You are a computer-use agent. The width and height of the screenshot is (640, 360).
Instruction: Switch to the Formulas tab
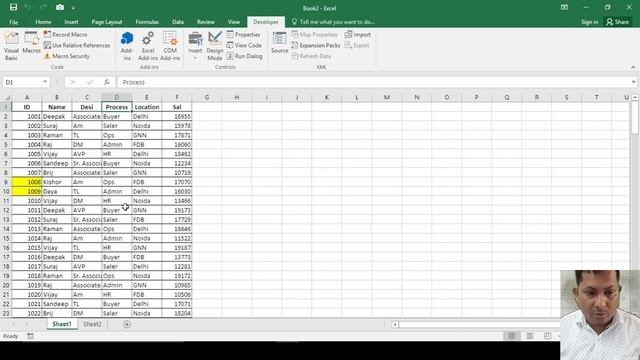click(147, 22)
